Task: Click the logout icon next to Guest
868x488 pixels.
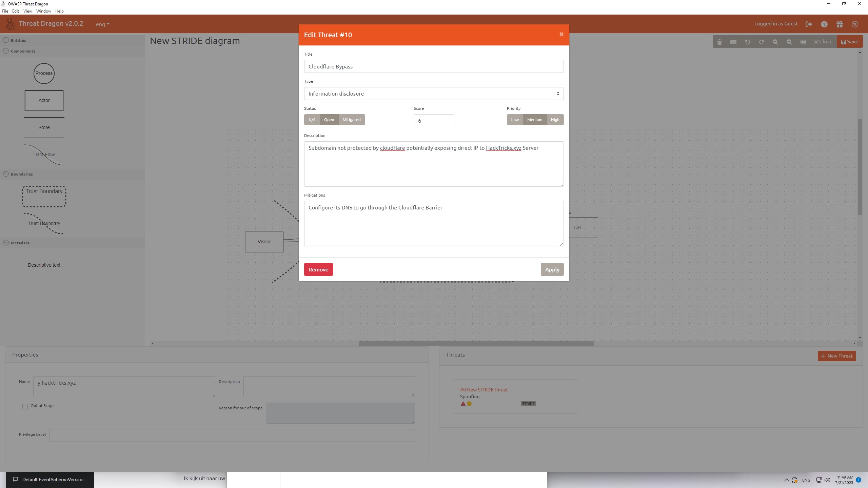Action: coord(809,24)
